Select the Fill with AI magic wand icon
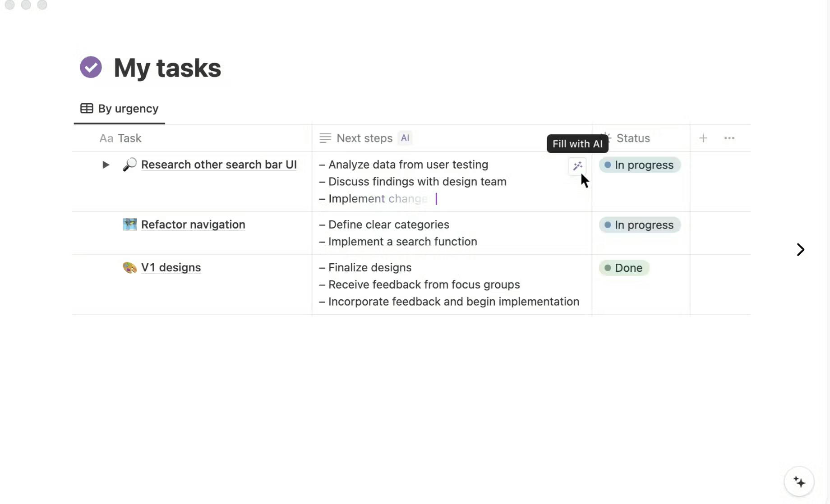 577,166
